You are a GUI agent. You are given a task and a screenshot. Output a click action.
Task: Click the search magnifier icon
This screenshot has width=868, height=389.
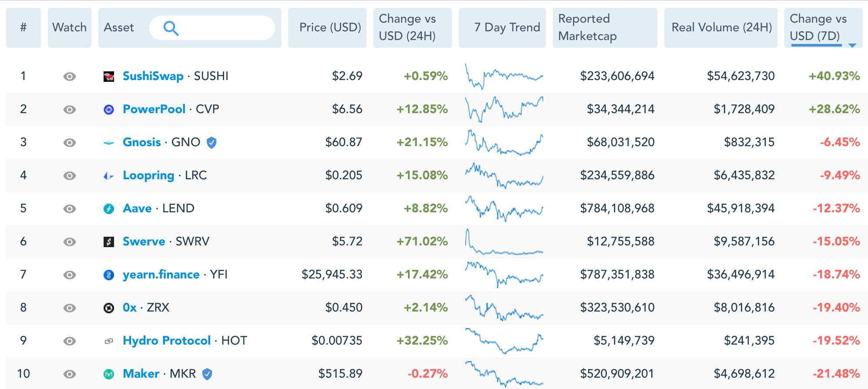(x=171, y=28)
